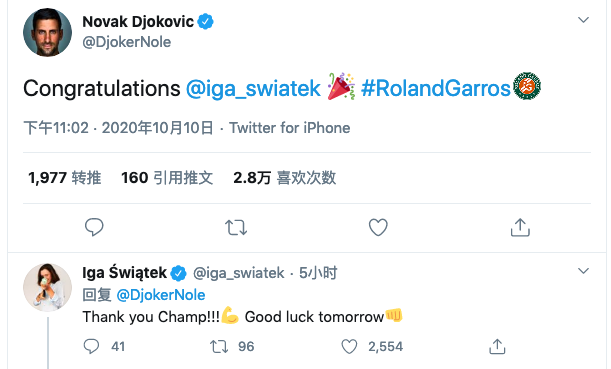View the 160 引用推文 quote tweets
Image resolution: width=611 pixels, height=369 pixels.
(x=167, y=178)
